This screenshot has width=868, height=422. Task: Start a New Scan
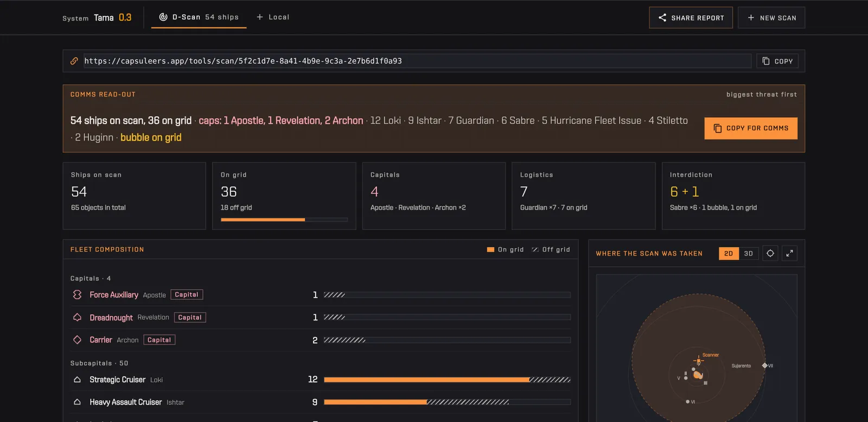pos(771,18)
